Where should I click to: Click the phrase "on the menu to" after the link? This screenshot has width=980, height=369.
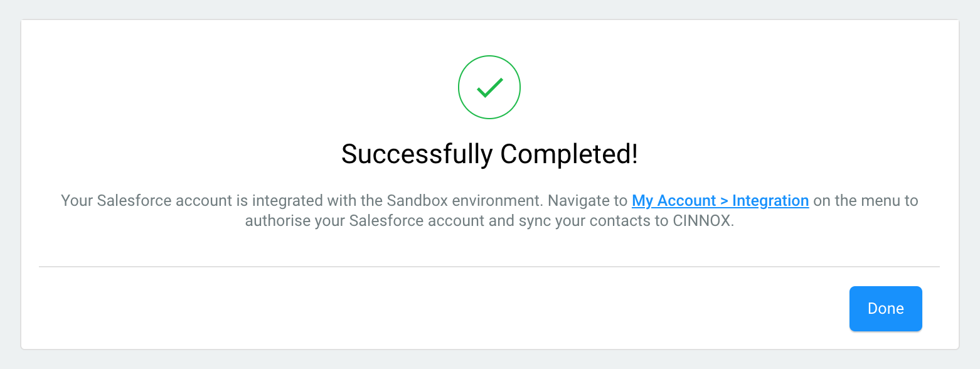pos(865,201)
